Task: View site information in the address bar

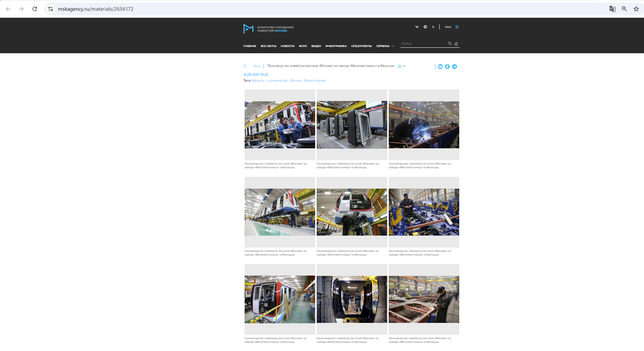Action: tap(51, 9)
